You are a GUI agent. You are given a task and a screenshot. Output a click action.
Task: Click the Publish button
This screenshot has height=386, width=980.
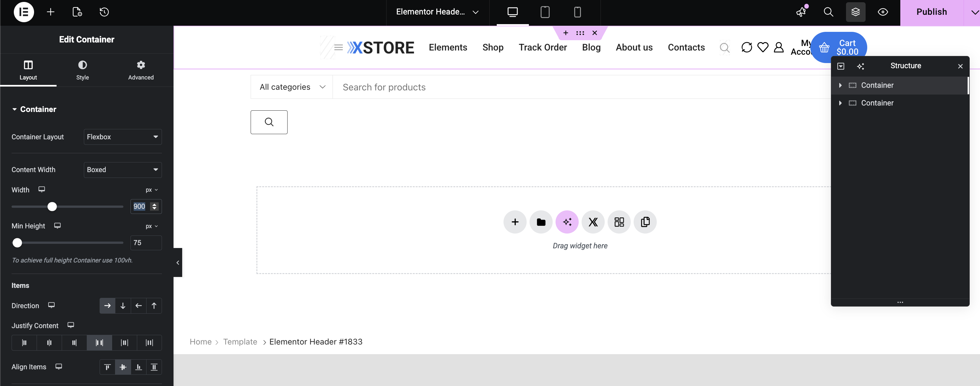(x=931, y=12)
